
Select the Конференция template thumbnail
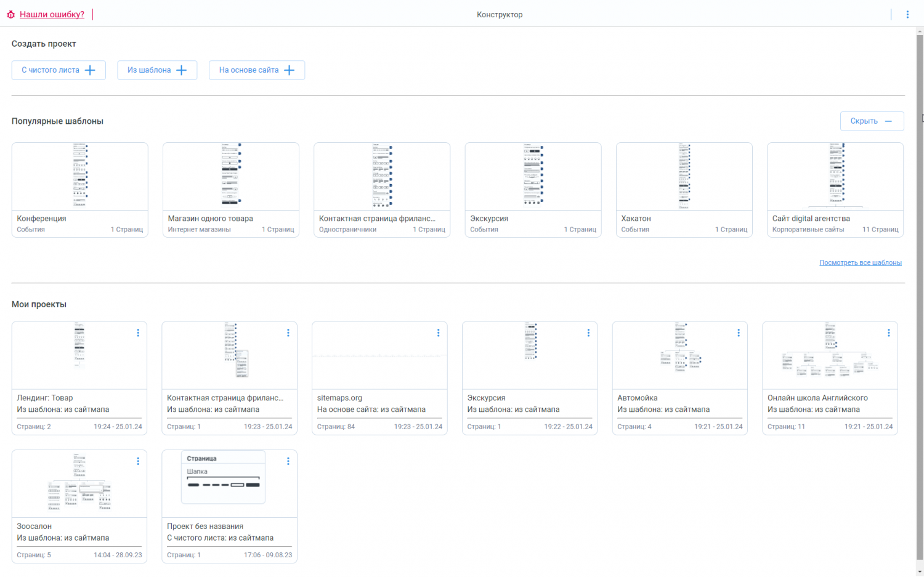pos(79,177)
